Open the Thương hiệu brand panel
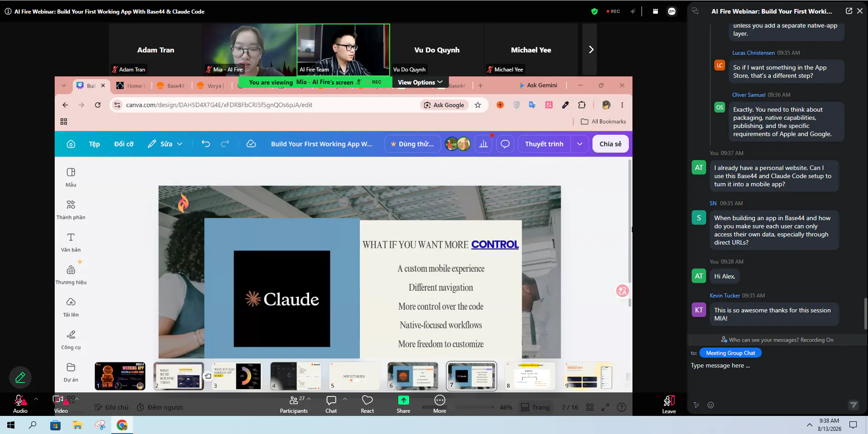This screenshot has height=434, width=868. coord(71,274)
